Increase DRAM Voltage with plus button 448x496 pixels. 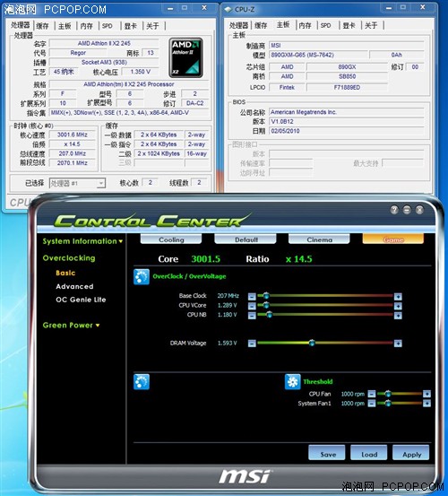click(398, 344)
